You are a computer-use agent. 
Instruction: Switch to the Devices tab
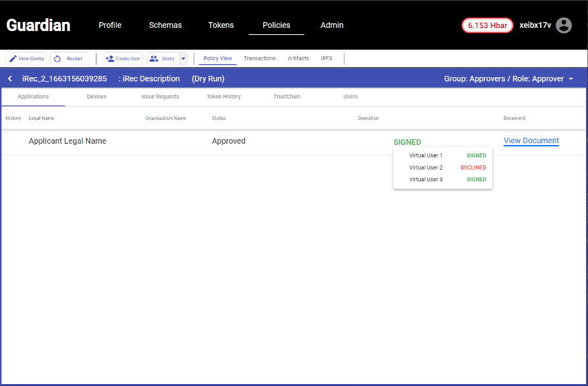pyautogui.click(x=96, y=96)
